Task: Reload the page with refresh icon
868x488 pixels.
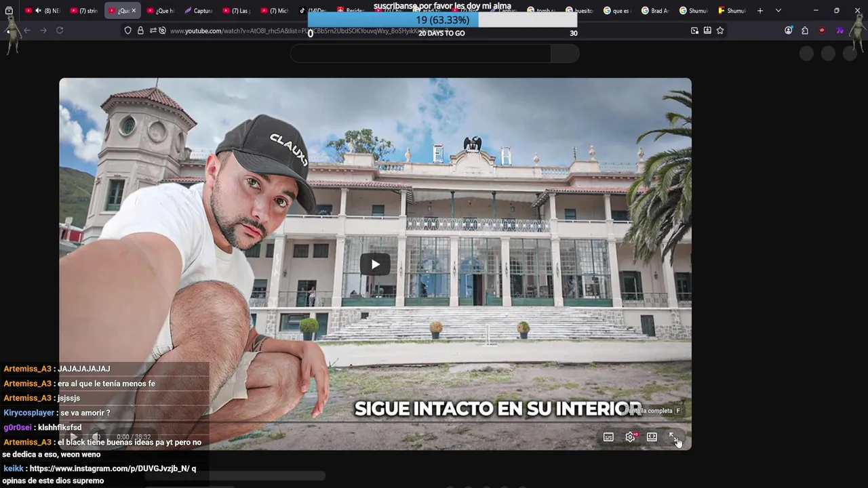Action: pyautogui.click(x=60, y=30)
